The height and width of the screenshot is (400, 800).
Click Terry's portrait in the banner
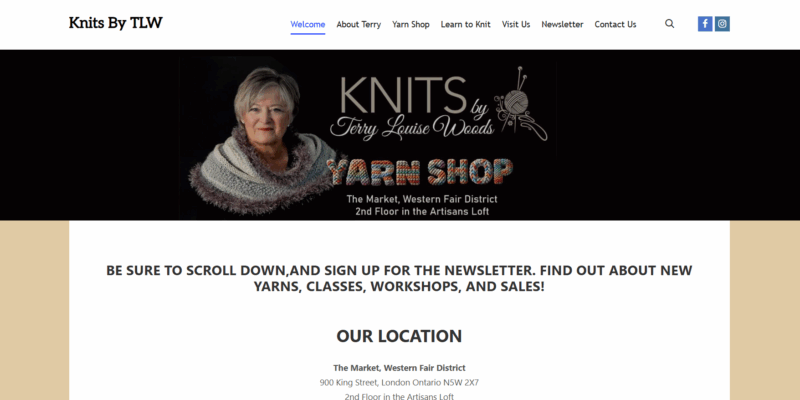(264, 140)
